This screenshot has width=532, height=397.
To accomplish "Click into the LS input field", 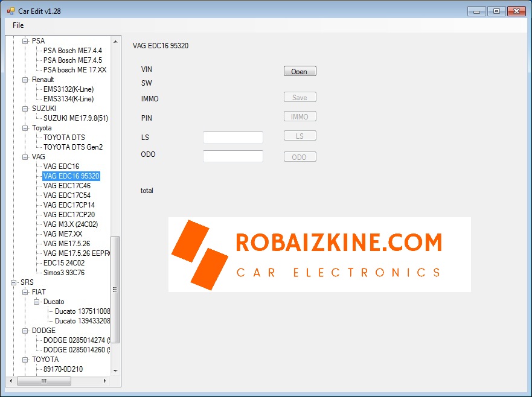I will [x=232, y=138].
